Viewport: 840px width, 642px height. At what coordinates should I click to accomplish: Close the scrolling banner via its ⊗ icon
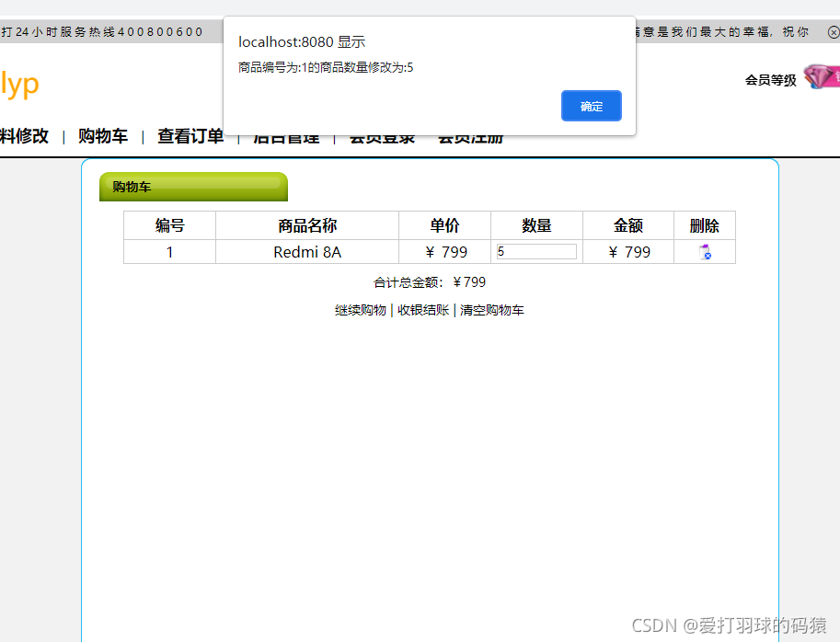tap(832, 30)
